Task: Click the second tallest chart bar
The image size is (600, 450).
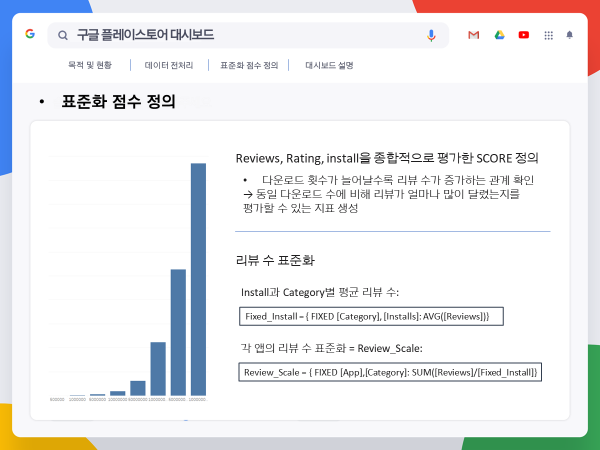Action: click(178, 332)
